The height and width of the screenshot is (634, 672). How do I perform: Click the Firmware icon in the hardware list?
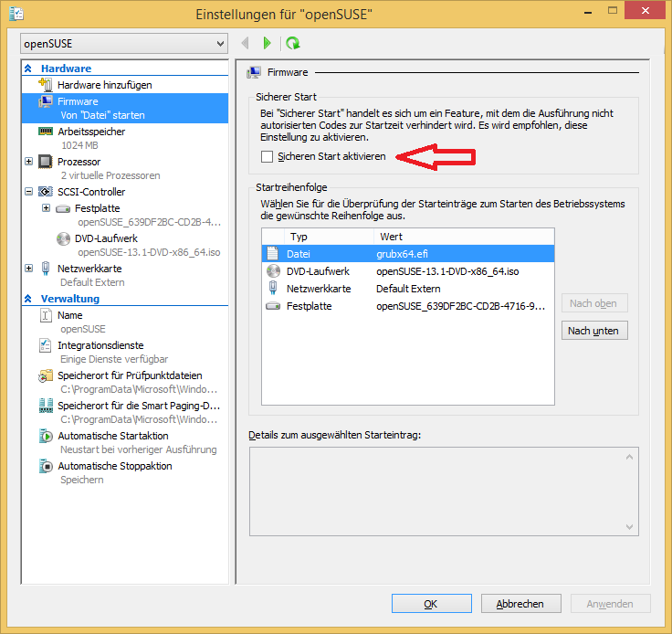coord(46,101)
